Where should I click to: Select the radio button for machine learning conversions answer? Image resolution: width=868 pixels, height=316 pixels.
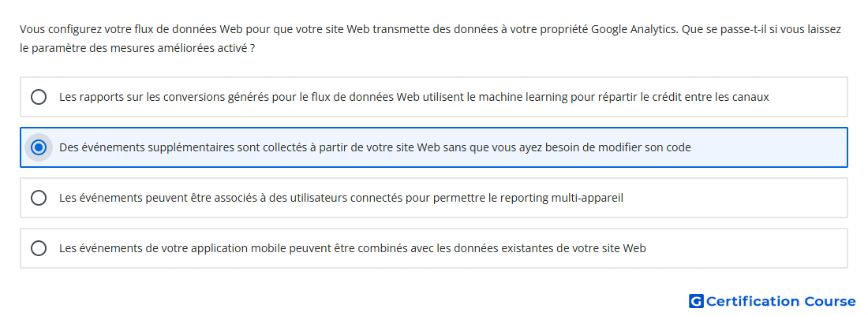39,97
